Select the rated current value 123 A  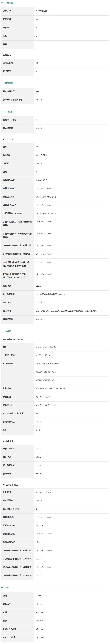(x=38, y=457)
